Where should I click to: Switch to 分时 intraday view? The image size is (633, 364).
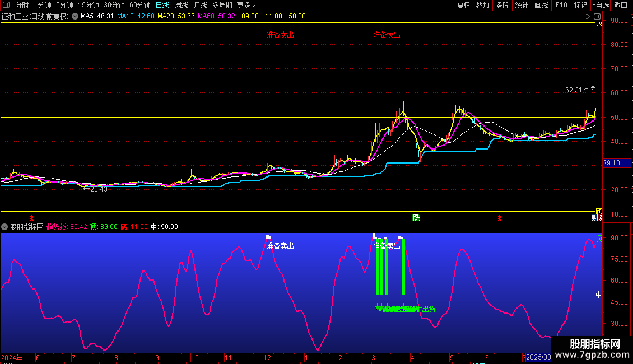[x=22, y=5]
